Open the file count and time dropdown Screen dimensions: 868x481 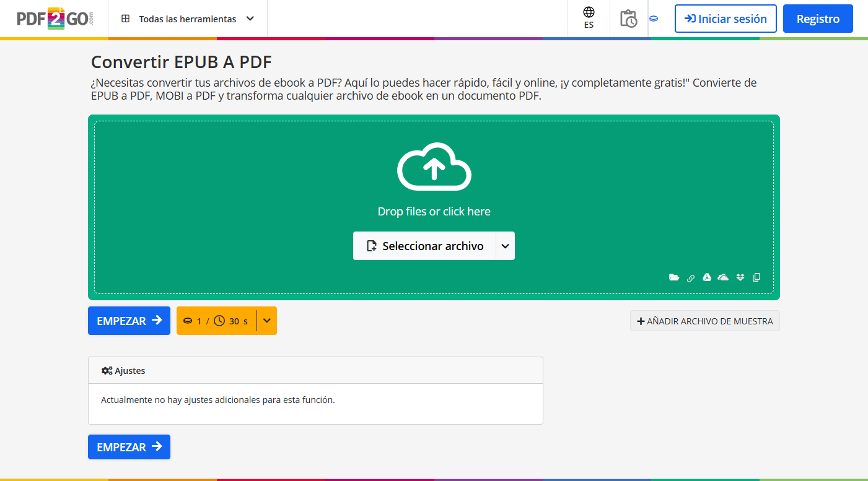(x=266, y=321)
